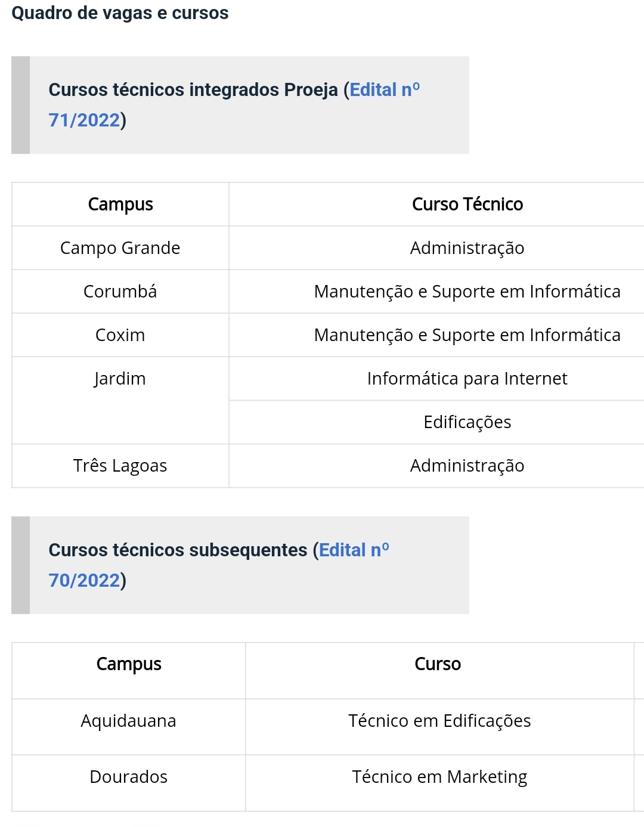This screenshot has height=827, width=644.
Task: Click the 'Quadro de vagas e cursos' heading
Action: pos(120,13)
